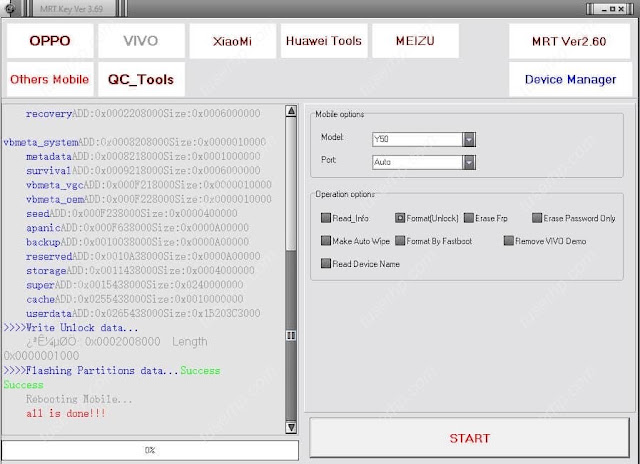Click the START button
640x464 pixels.
(x=469, y=438)
